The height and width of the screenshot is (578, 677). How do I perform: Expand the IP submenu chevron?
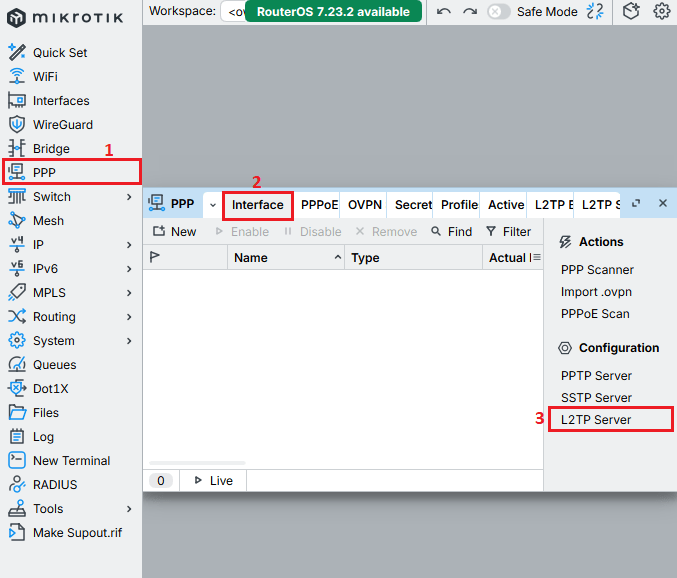(x=129, y=245)
